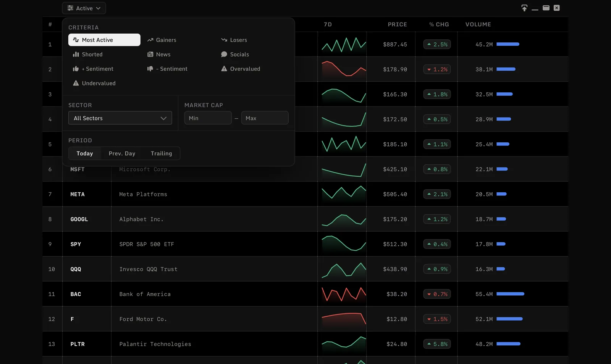Select the Undervalued criteria
The height and width of the screenshot is (364, 611).
click(94, 84)
